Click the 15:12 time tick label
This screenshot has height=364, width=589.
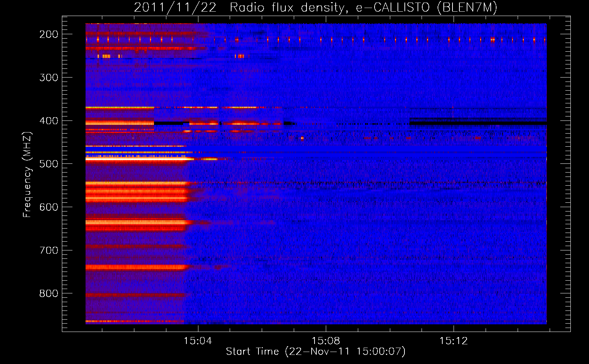coord(454,341)
